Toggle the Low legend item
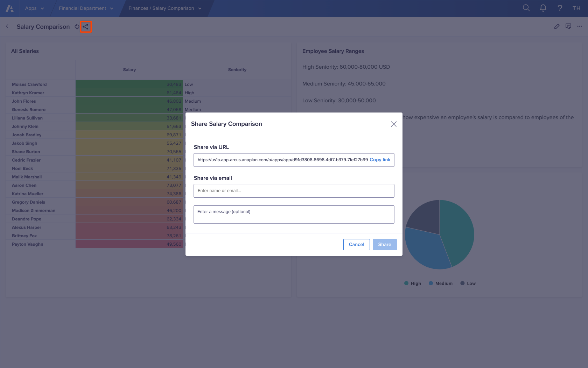588x368 pixels. tap(468, 284)
